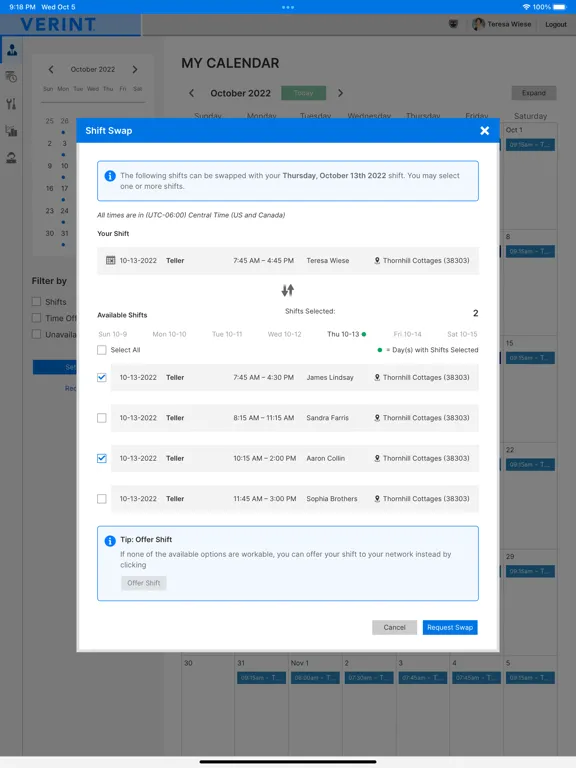Check Sandra Farris's 8:15 AM shift

[102, 418]
